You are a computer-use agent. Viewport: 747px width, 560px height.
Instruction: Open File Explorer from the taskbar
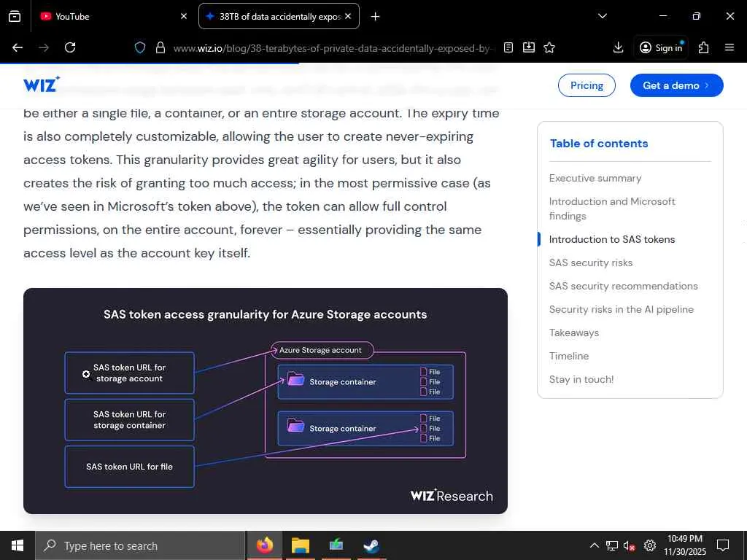(301, 545)
